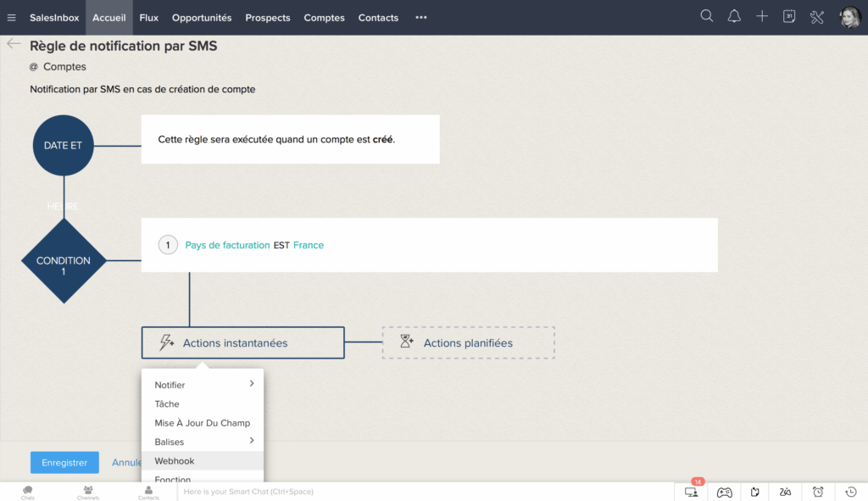The height and width of the screenshot is (501, 868).
Task: Open the screen-share icon with badge
Action: click(691, 492)
